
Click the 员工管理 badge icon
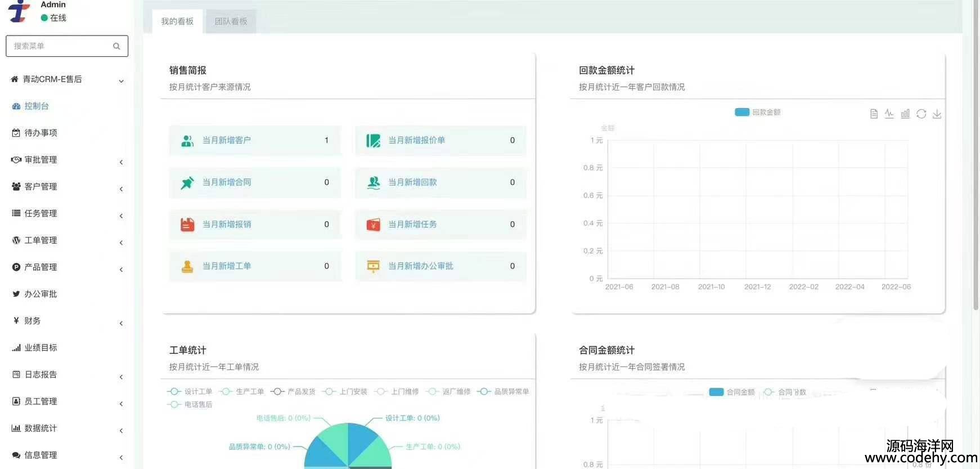[x=16, y=401]
